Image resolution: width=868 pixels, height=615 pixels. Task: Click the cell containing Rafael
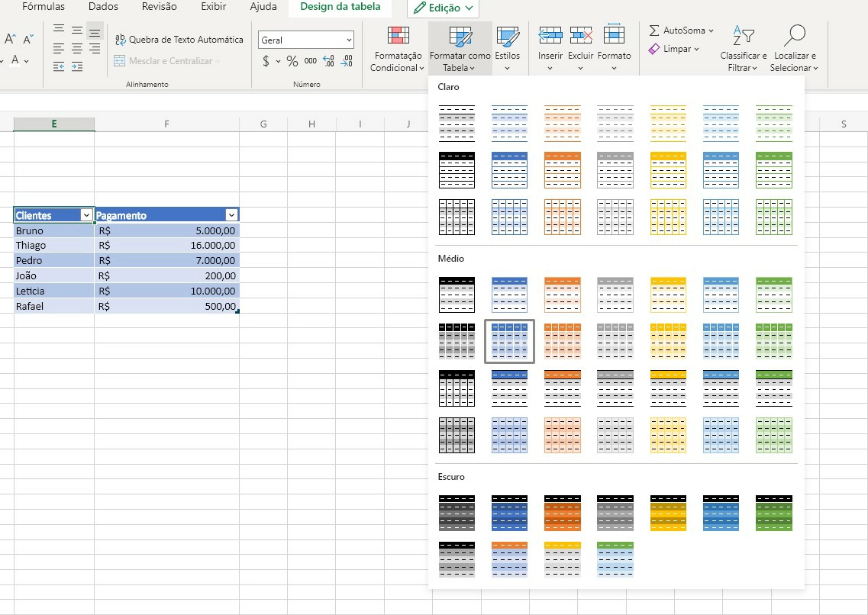(x=54, y=307)
